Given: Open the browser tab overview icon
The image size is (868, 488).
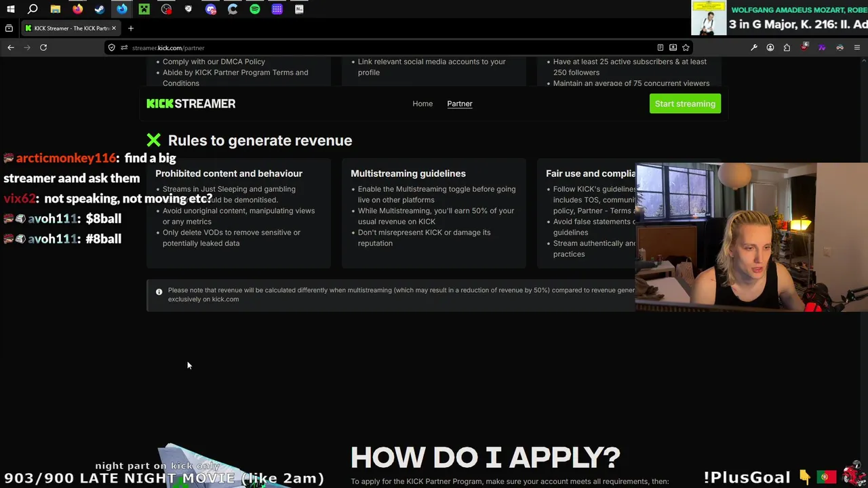Looking at the screenshot, I should pos(9,28).
